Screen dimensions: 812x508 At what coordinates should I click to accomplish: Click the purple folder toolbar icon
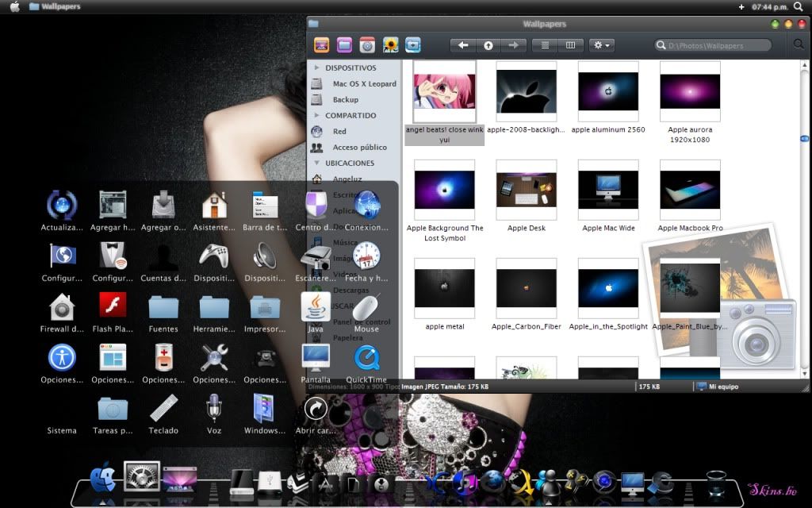tap(344, 45)
